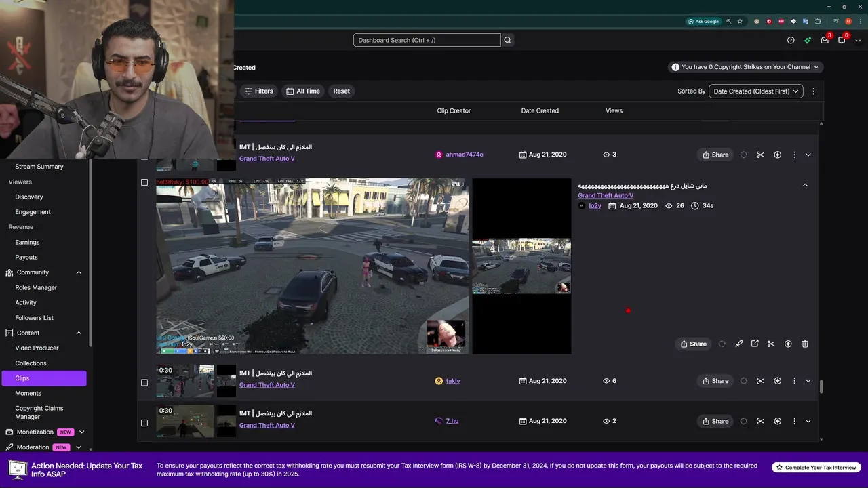Expand the taklv clip row chevron

pyautogui.click(x=808, y=381)
